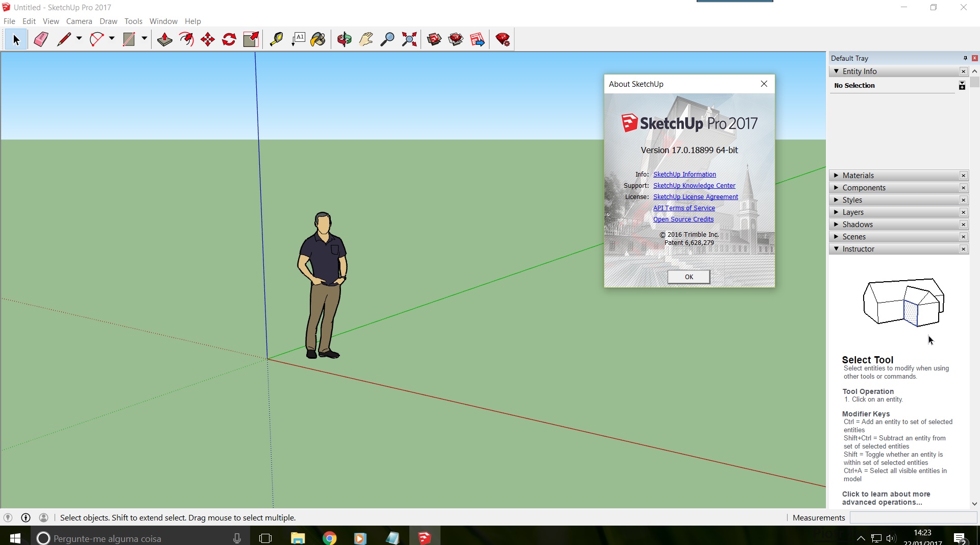The image size is (980, 545).
Task: Click the Instructor house illustration
Action: pos(903,302)
